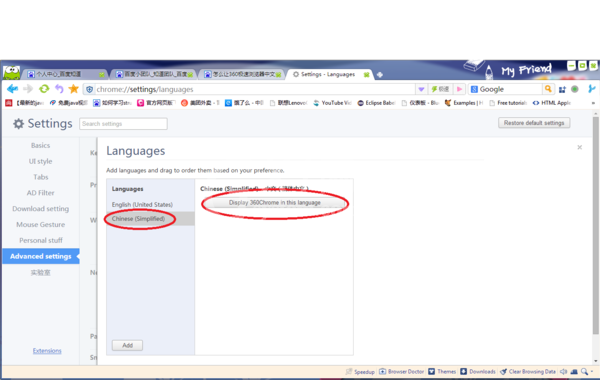Mute sound with status bar speaker icon
The width and height of the screenshot is (600, 380).
pyautogui.click(x=564, y=372)
